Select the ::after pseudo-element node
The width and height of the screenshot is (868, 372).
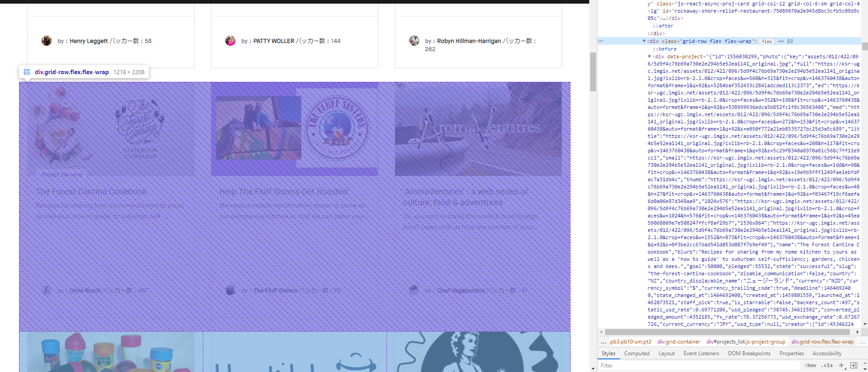tap(663, 26)
